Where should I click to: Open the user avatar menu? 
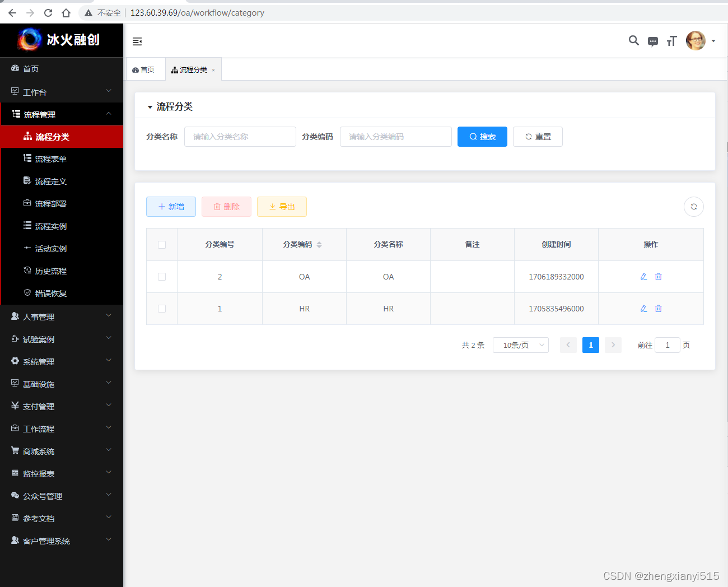click(x=696, y=40)
